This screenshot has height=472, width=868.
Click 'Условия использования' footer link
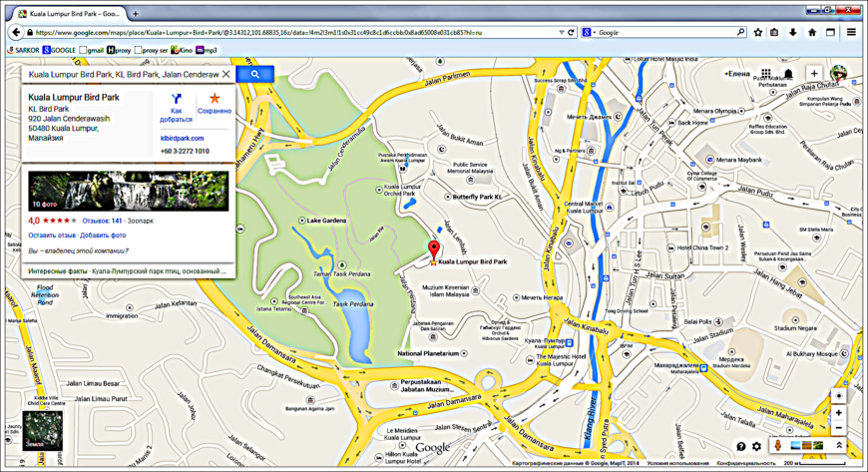(678, 463)
